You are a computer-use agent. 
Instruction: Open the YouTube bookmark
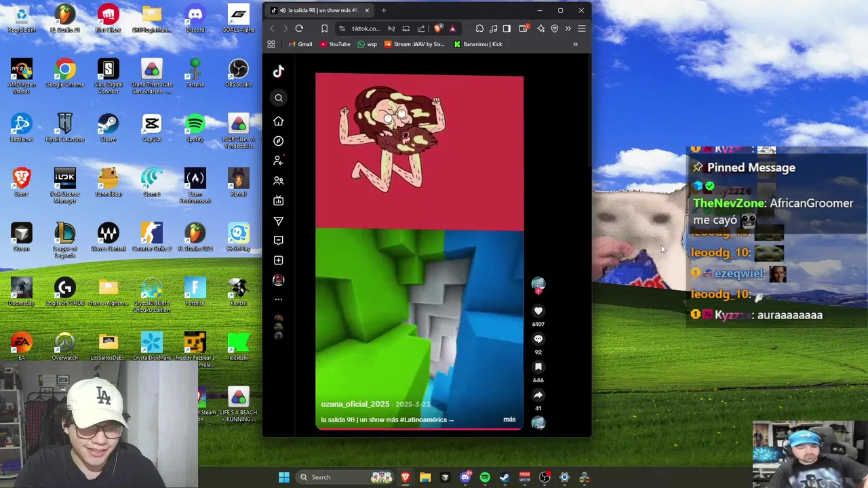coord(335,44)
